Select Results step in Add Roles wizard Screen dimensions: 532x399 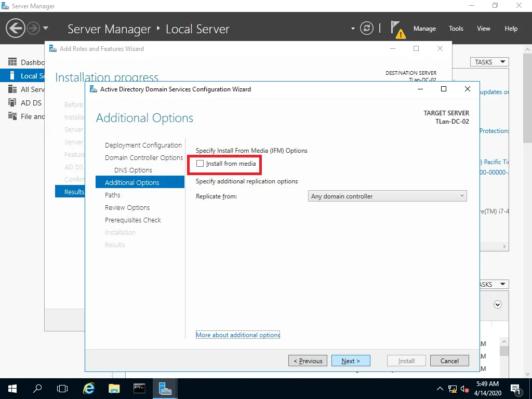coord(70,192)
